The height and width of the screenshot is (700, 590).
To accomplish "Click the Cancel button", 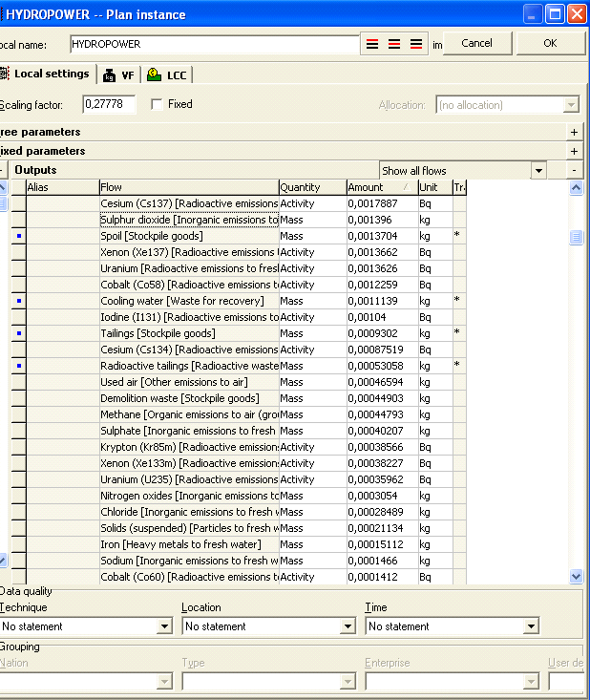I will 477,43.
